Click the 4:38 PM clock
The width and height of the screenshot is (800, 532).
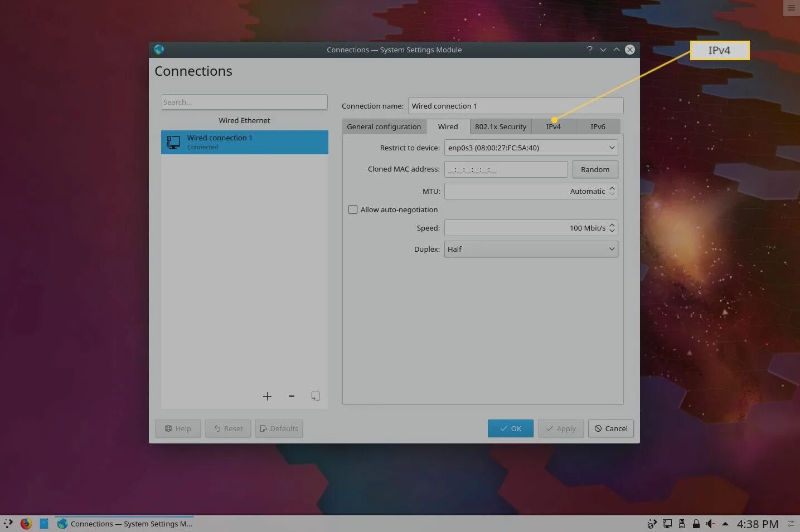[757, 524]
